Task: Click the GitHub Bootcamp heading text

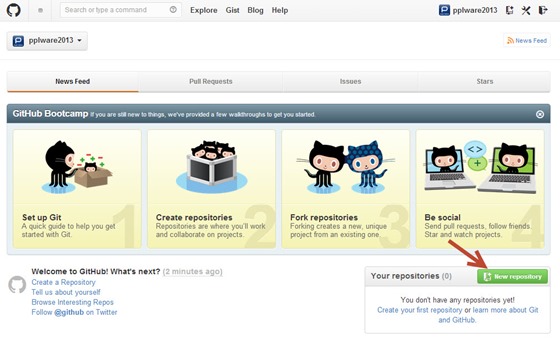Action: 50,114
